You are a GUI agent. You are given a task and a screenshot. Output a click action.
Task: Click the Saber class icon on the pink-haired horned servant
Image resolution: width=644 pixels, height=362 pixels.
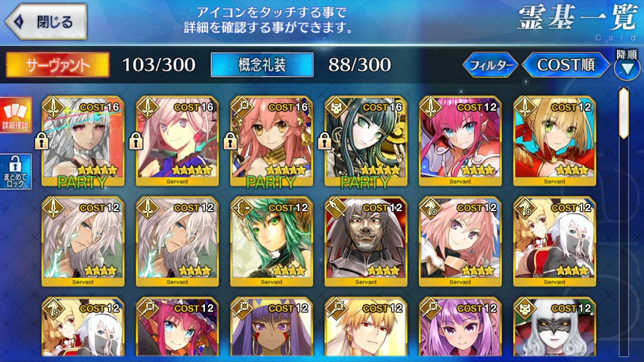click(x=431, y=108)
